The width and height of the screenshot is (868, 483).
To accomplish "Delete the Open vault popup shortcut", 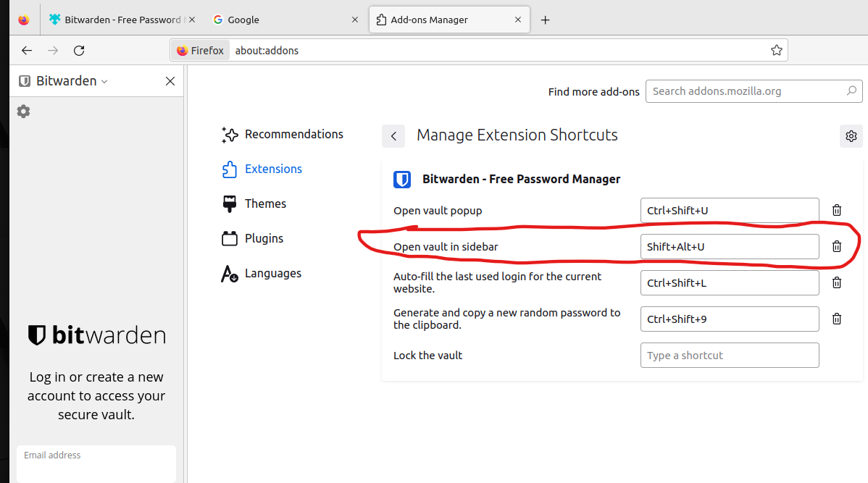I will pos(836,210).
